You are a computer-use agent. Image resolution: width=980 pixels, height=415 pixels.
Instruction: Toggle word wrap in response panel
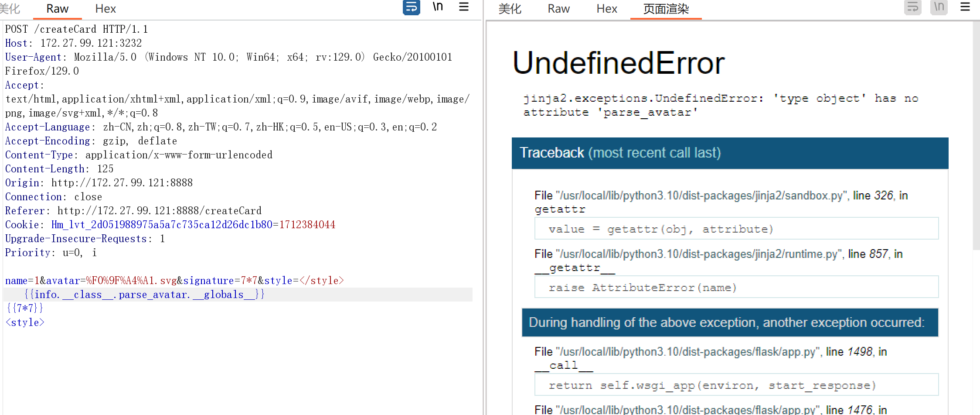(912, 7)
